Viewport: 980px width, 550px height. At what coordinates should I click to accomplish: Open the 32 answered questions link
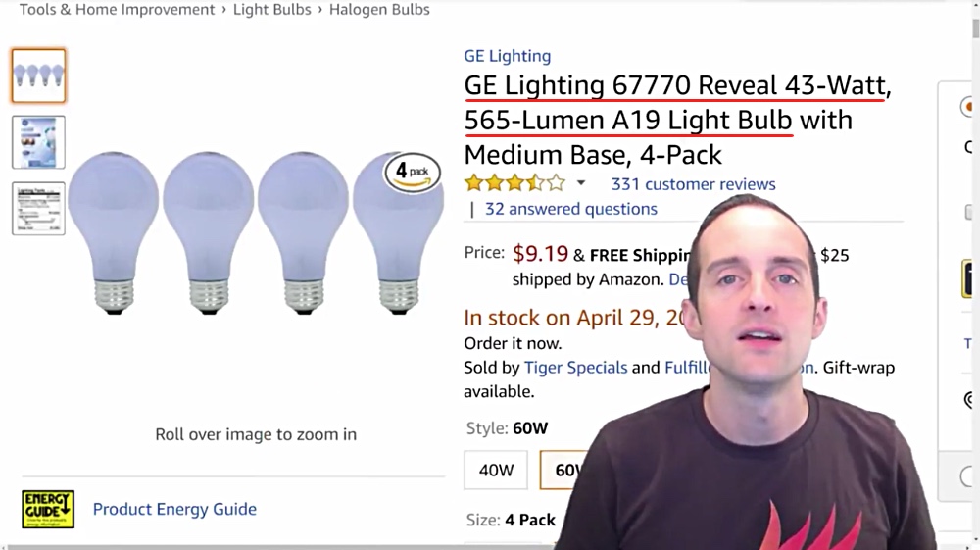click(571, 209)
